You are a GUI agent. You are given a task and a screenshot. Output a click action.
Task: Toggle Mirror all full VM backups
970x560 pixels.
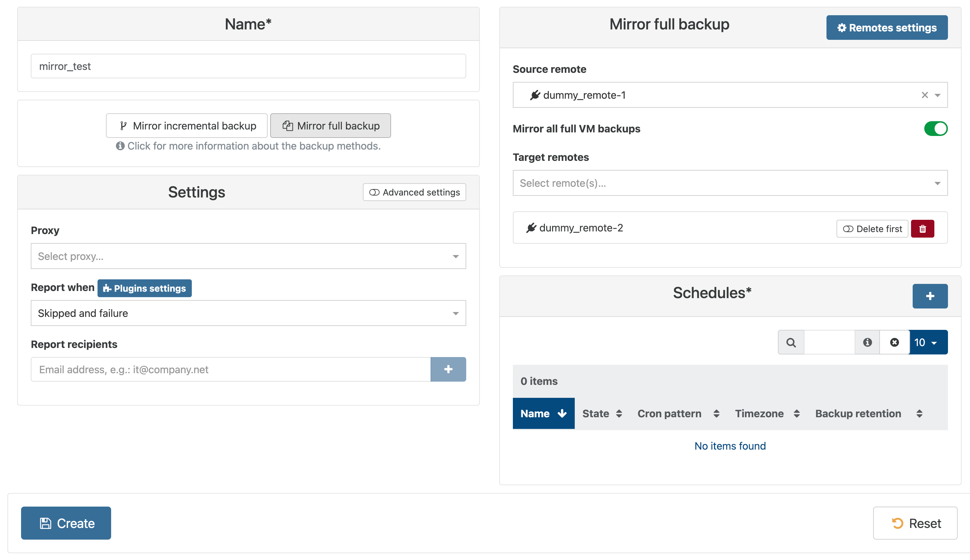[x=935, y=129]
